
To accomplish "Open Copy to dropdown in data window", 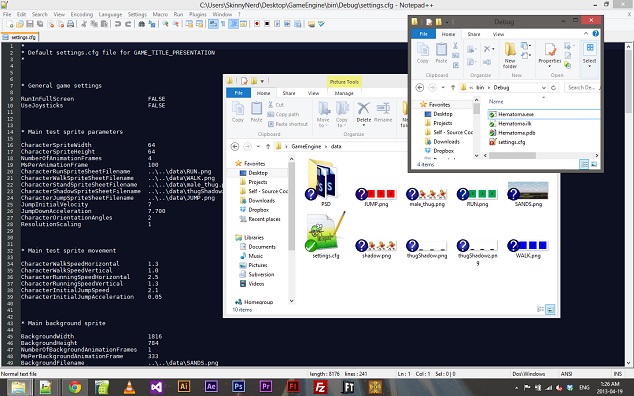I will [x=342, y=114].
